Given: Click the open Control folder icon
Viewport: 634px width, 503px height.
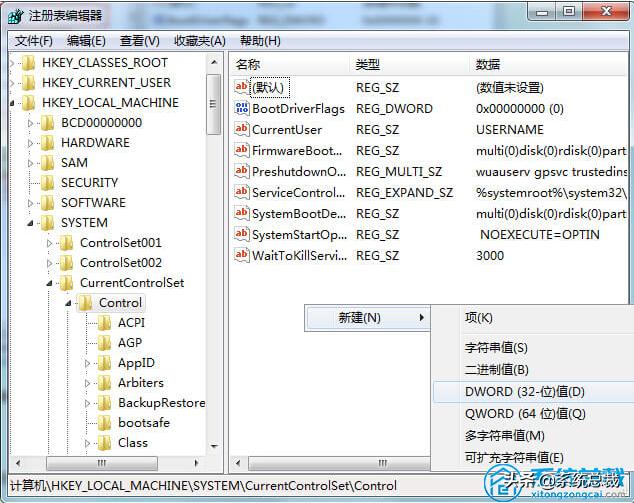Looking at the screenshot, I should pyautogui.click(x=85, y=302).
